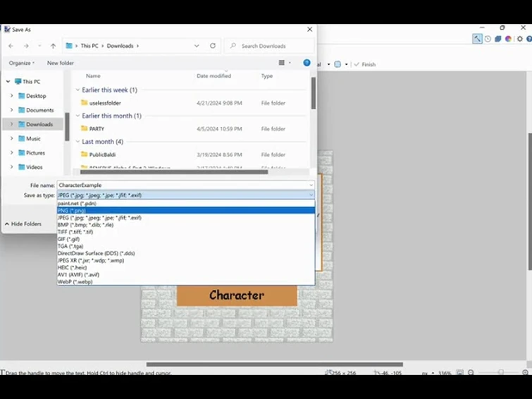Open the Organize menu

coord(22,63)
